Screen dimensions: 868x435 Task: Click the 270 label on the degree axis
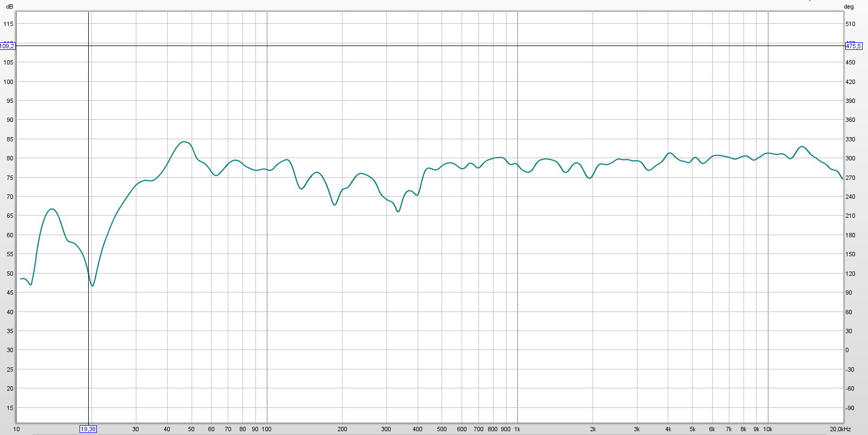coord(851,178)
